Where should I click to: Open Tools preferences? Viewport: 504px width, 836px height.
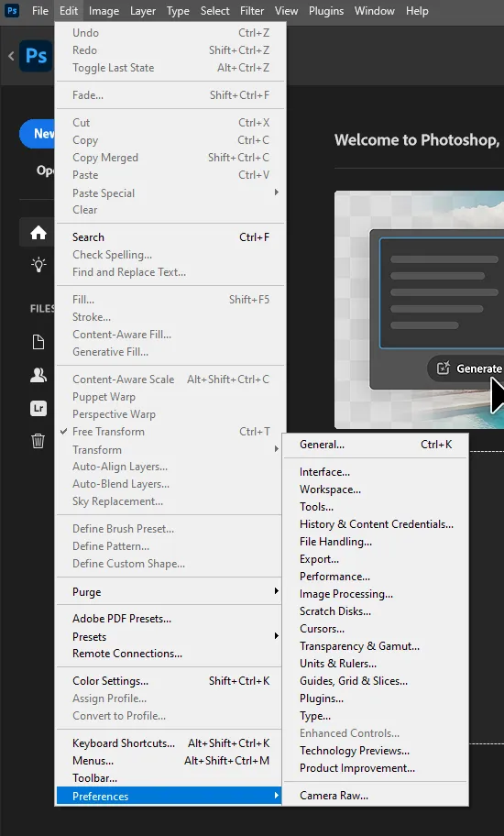coord(376,507)
